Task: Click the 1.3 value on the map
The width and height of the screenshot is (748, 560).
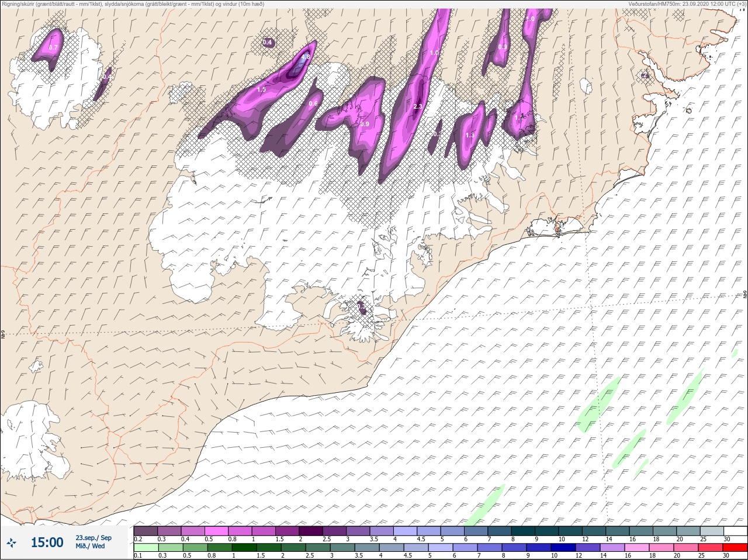Action: [470, 135]
